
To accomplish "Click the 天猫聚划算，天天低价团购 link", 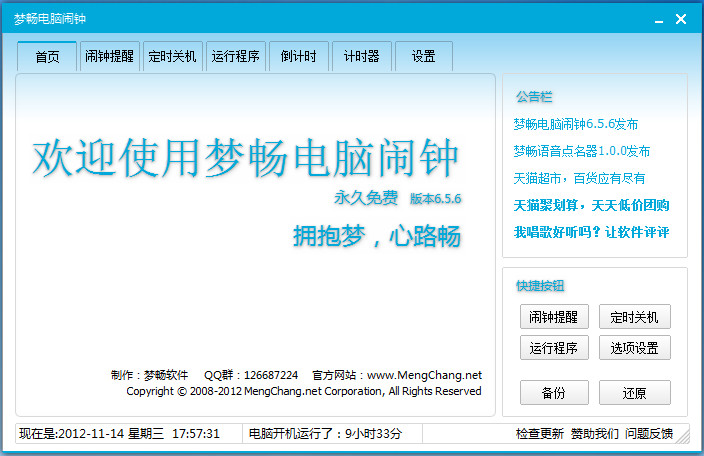I will pyautogui.click(x=591, y=206).
